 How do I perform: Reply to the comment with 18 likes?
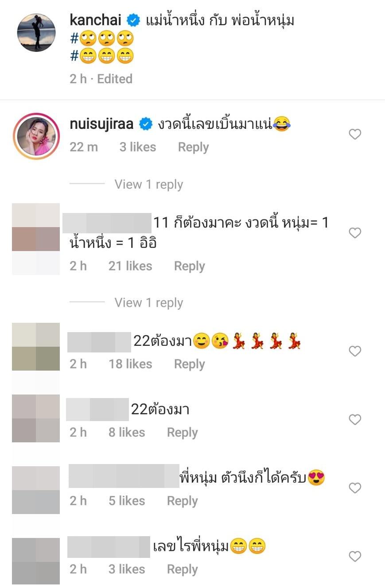(189, 364)
